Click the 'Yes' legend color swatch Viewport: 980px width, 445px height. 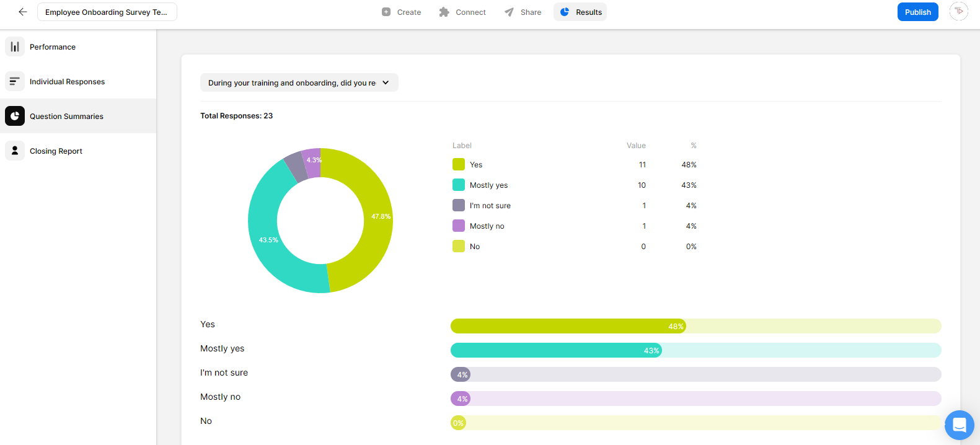click(459, 165)
